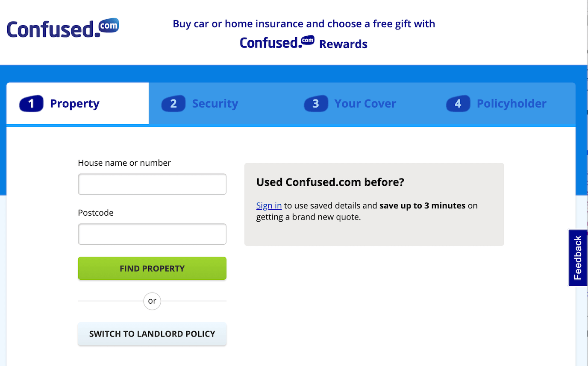Click the number 4 badge on the Policyholder step
This screenshot has height=366, width=588.
point(458,103)
